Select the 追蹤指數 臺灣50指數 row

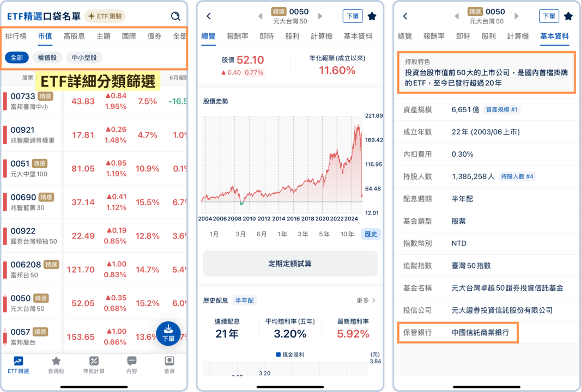pyautogui.click(x=487, y=265)
